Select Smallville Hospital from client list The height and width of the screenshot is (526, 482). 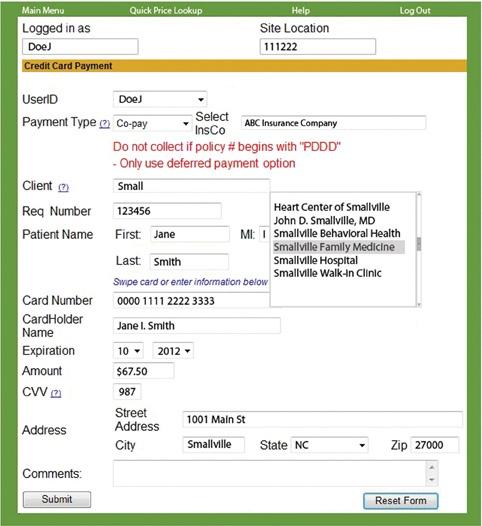[x=316, y=260]
